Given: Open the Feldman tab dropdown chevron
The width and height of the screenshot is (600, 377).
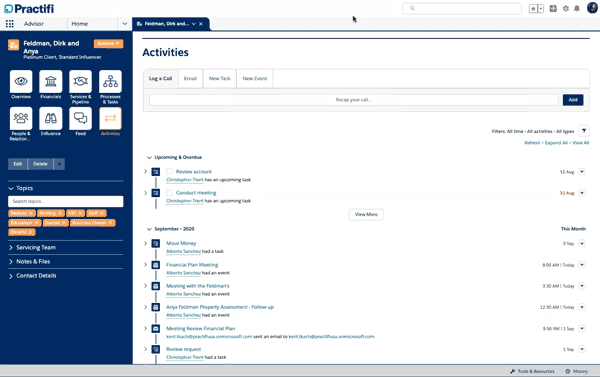Looking at the screenshot, I should point(194,24).
